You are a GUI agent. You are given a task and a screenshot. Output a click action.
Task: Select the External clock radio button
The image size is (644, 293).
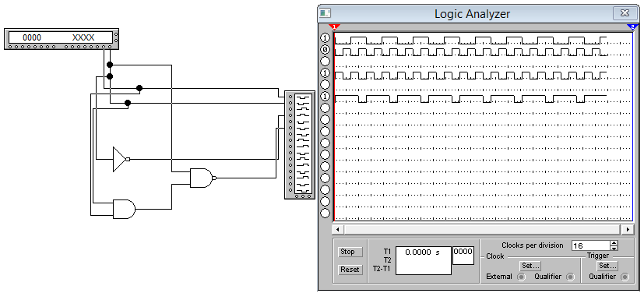coord(521,277)
